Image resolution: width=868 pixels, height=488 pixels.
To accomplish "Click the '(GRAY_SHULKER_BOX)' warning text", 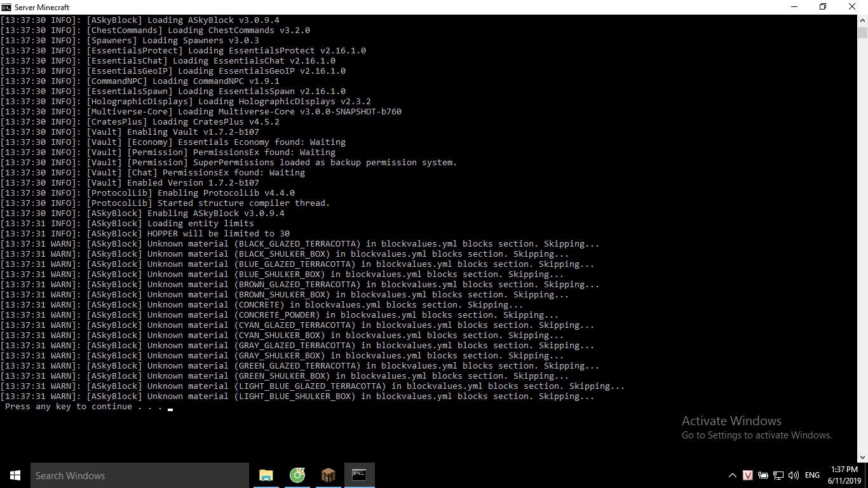I will [x=280, y=356].
